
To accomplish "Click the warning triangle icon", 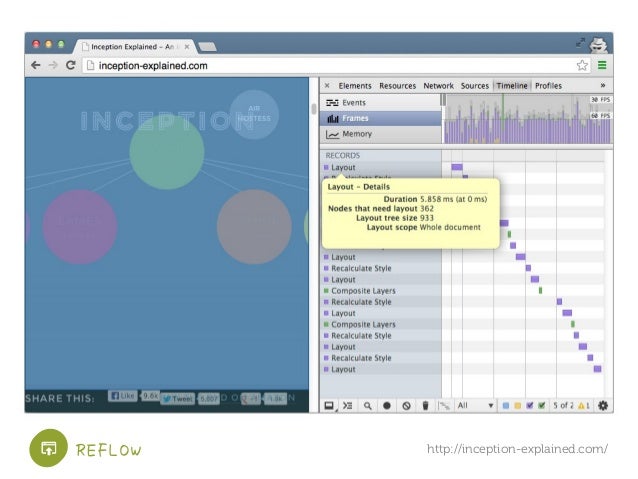I will pos(581,405).
